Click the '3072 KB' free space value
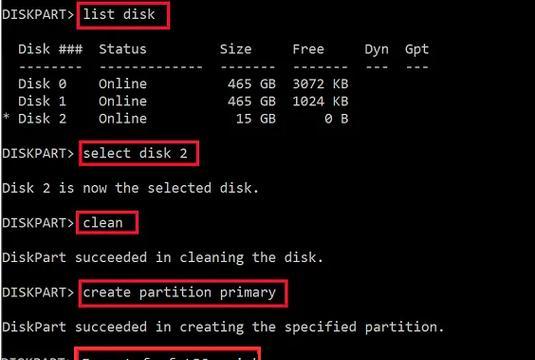The height and width of the screenshot is (360, 535). click(x=320, y=84)
